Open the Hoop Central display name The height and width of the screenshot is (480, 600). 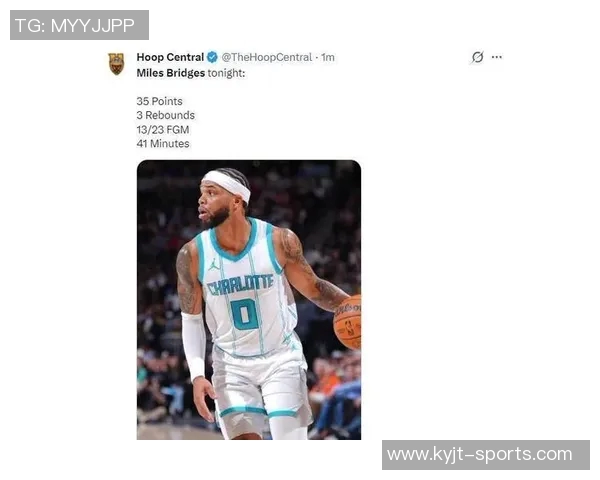pyautogui.click(x=170, y=57)
